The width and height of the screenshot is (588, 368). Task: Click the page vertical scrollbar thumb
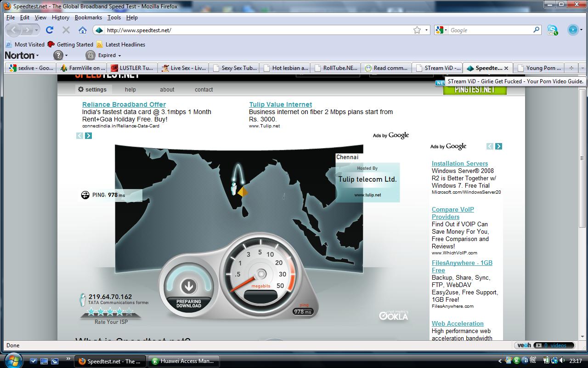(582, 159)
